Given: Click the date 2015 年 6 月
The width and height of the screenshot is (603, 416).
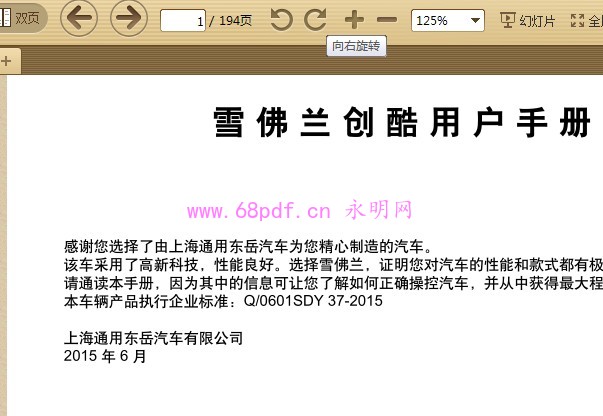Looking at the screenshot, I should pyautogui.click(x=105, y=356).
